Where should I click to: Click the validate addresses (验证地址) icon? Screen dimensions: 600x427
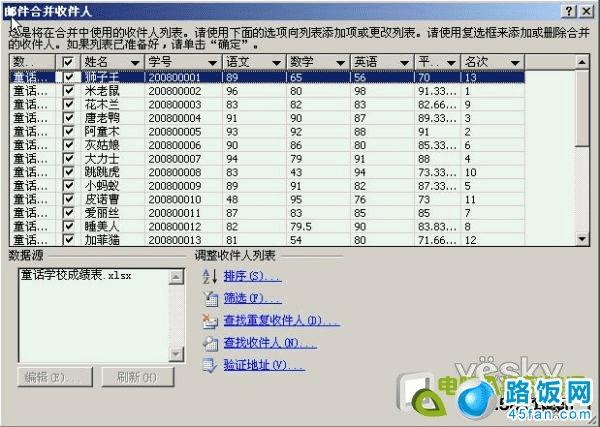tap(208, 366)
